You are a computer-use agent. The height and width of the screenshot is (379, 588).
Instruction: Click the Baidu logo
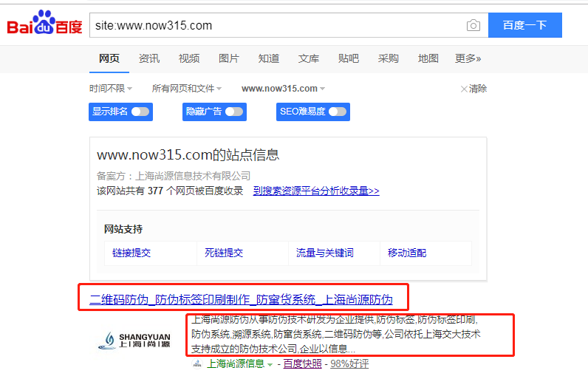[x=44, y=23]
